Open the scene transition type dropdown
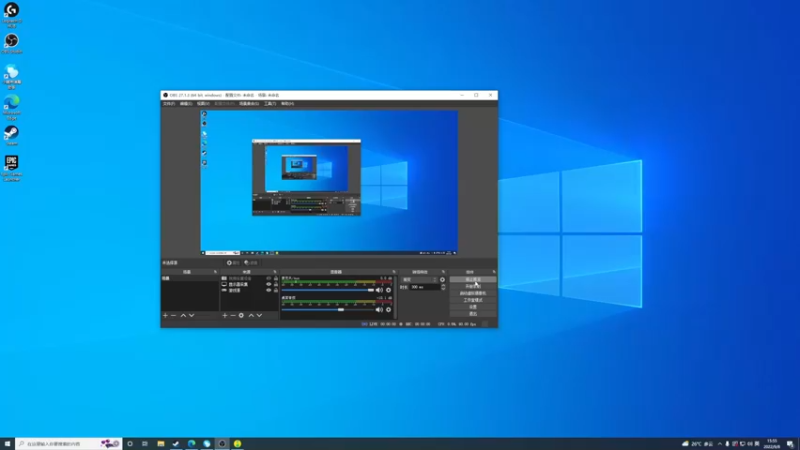 (419, 280)
